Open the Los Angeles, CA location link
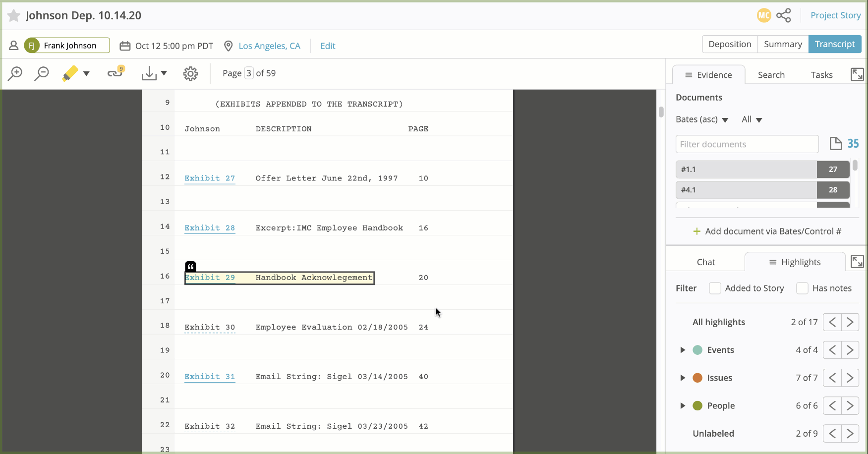868x454 pixels. coord(269,46)
